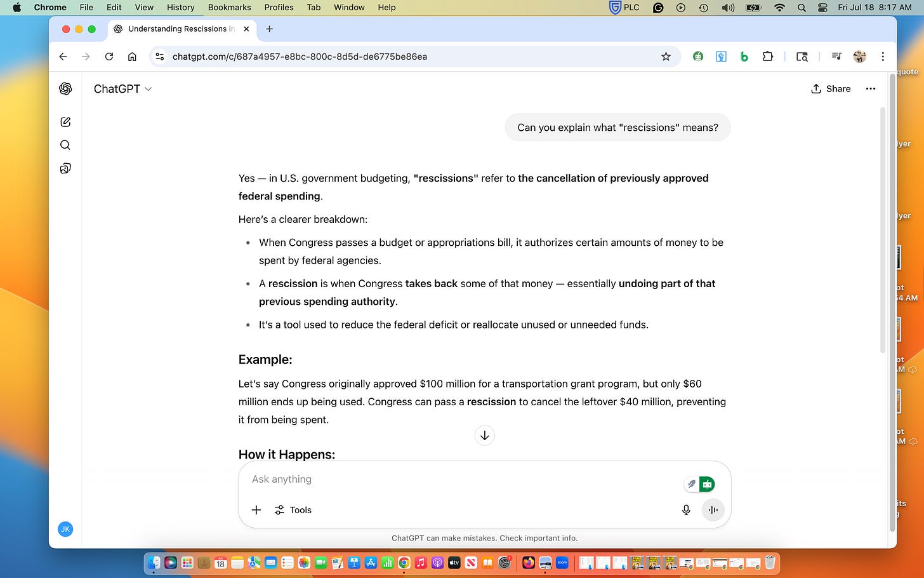Open the Grammarly G icon in the menu bar
The width and height of the screenshot is (924, 578).
(x=658, y=8)
